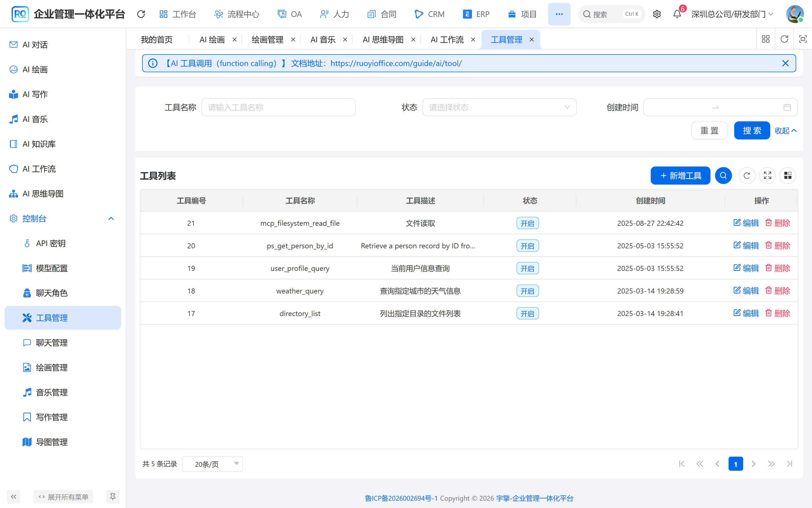Click 展开所有菜单 button

point(63,497)
